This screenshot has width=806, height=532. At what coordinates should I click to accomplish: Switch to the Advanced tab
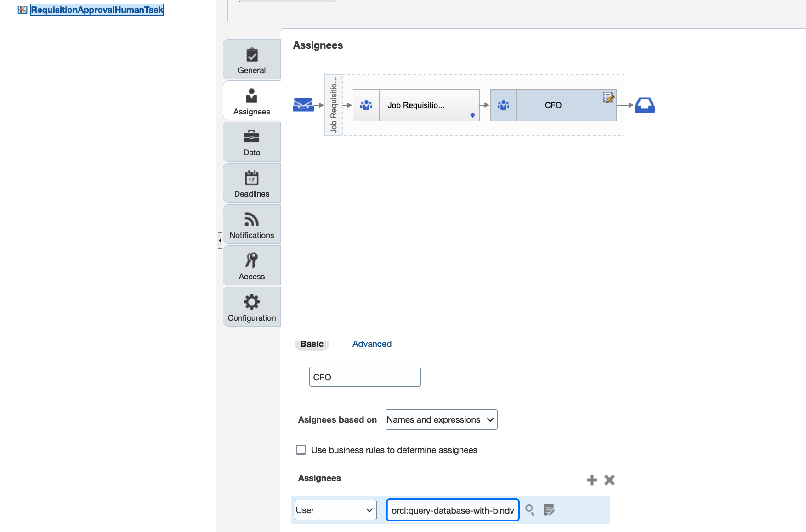click(x=371, y=344)
